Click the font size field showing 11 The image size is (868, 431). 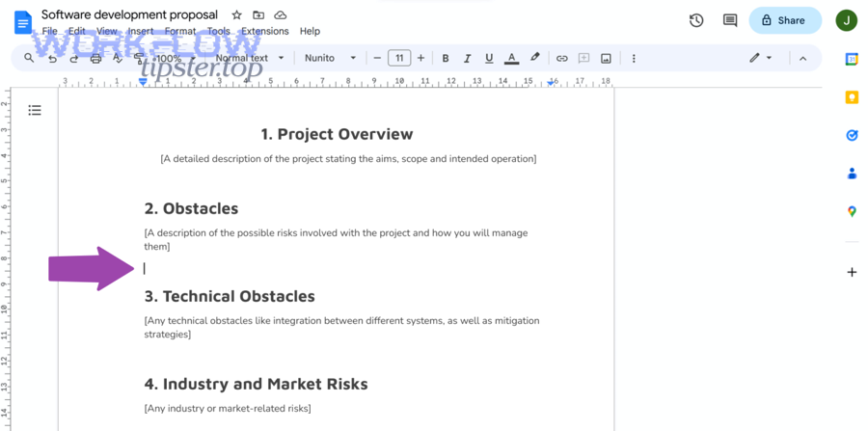pyautogui.click(x=399, y=58)
